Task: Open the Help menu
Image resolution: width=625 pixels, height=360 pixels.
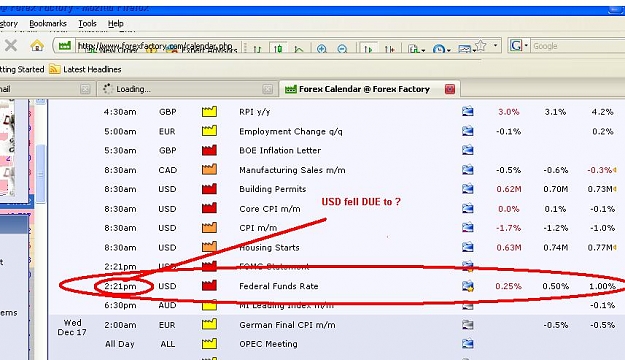Action: point(116,24)
